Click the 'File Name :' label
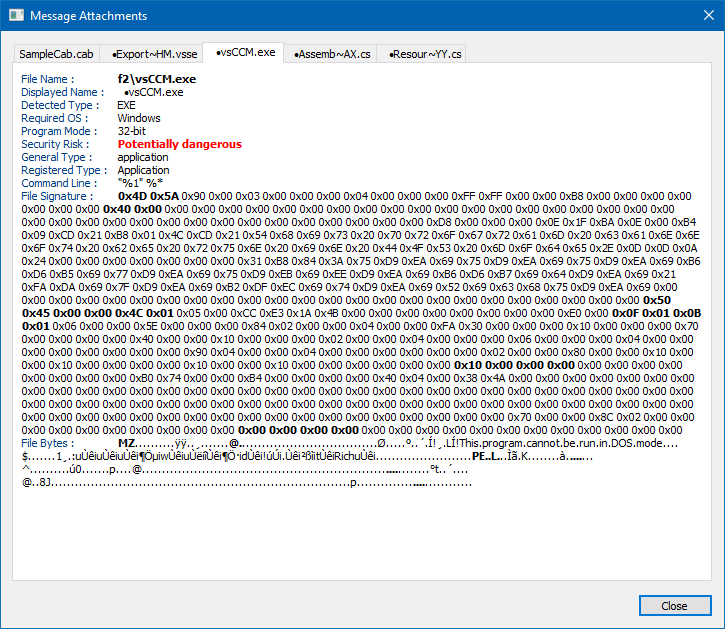This screenshot has width=725, height=629. pos(47,79)
